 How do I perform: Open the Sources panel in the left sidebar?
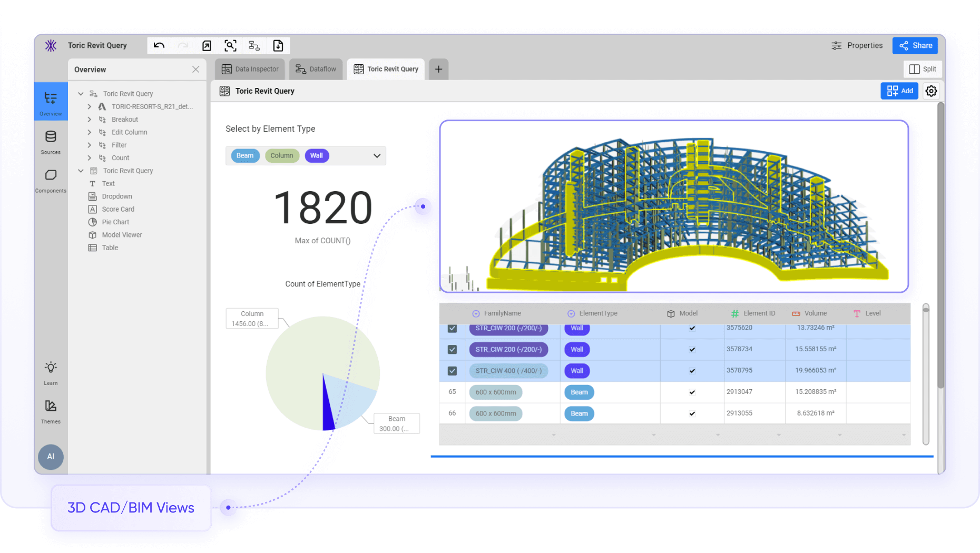[51, 141]
